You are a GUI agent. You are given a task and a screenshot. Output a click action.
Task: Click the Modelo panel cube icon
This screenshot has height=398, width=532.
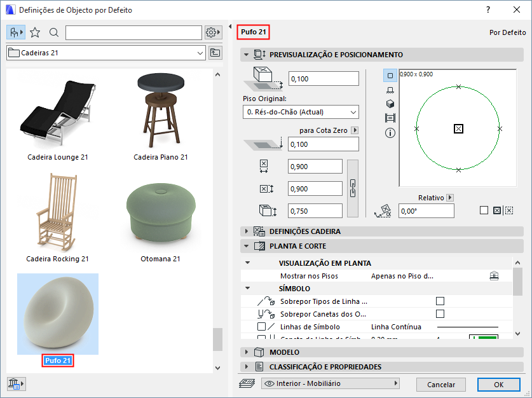point(259,352)
